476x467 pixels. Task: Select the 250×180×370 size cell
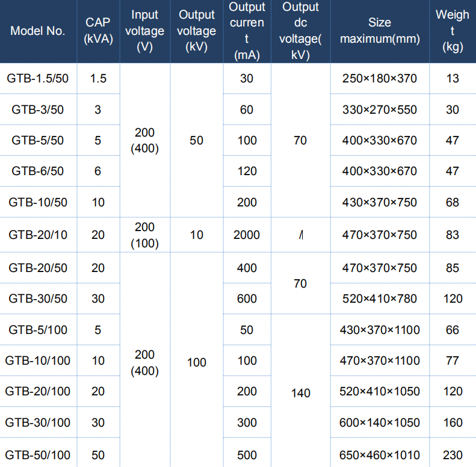(x=380, y=78)
